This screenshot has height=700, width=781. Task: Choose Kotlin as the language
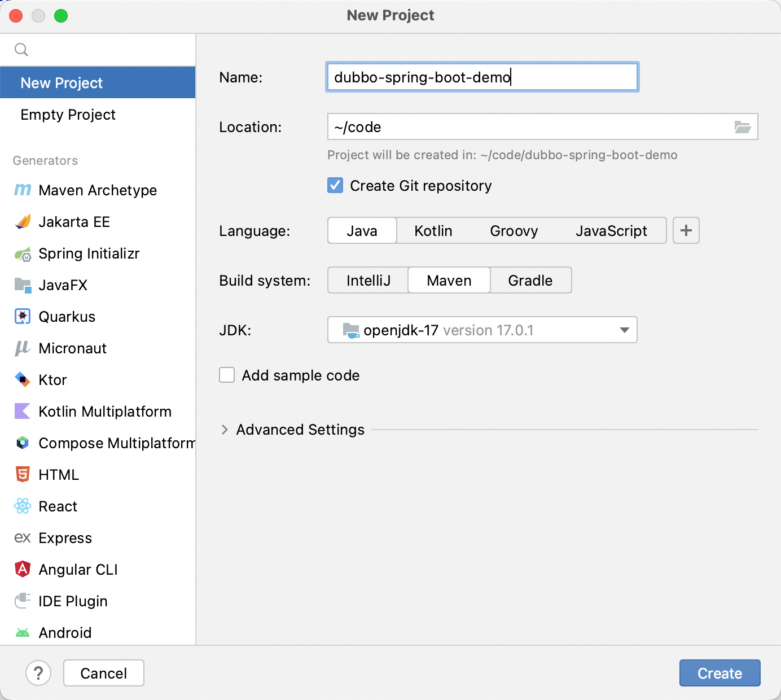[x=433, y=231]
